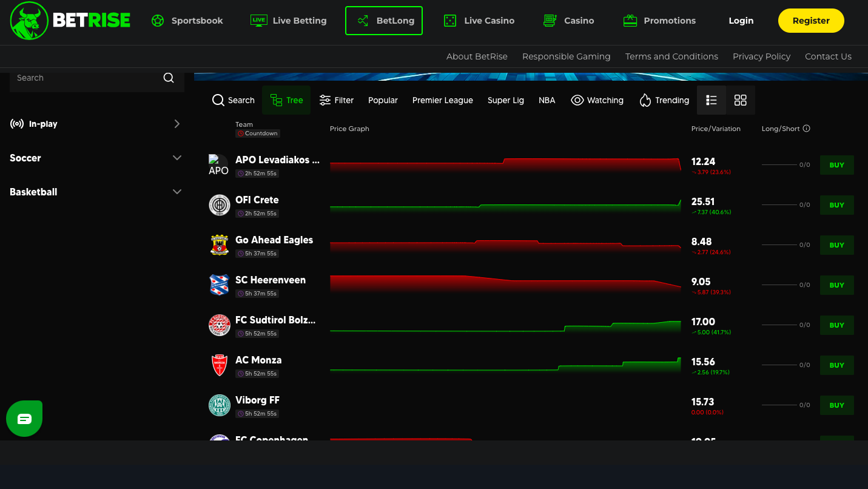
Task: Open the SC Heerenveen price graph
Action: tap(505, 285)
